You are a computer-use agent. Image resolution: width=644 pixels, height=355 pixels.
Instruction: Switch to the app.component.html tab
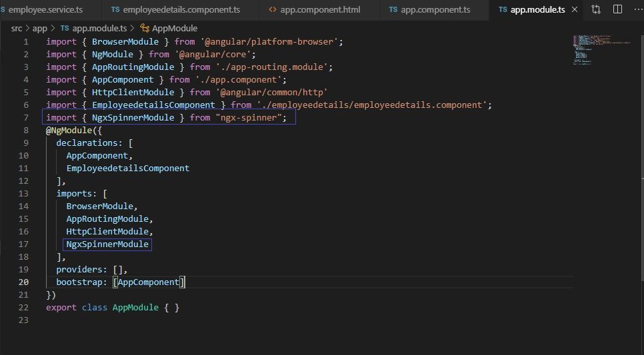320,9
